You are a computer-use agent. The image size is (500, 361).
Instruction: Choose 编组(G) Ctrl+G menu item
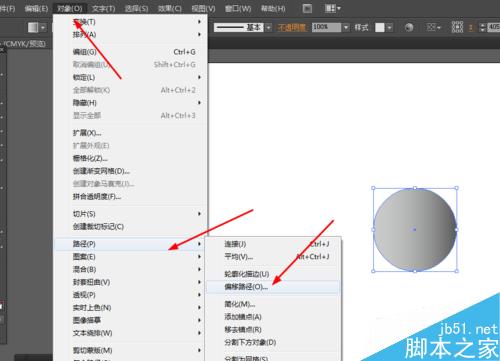(130, 52)
